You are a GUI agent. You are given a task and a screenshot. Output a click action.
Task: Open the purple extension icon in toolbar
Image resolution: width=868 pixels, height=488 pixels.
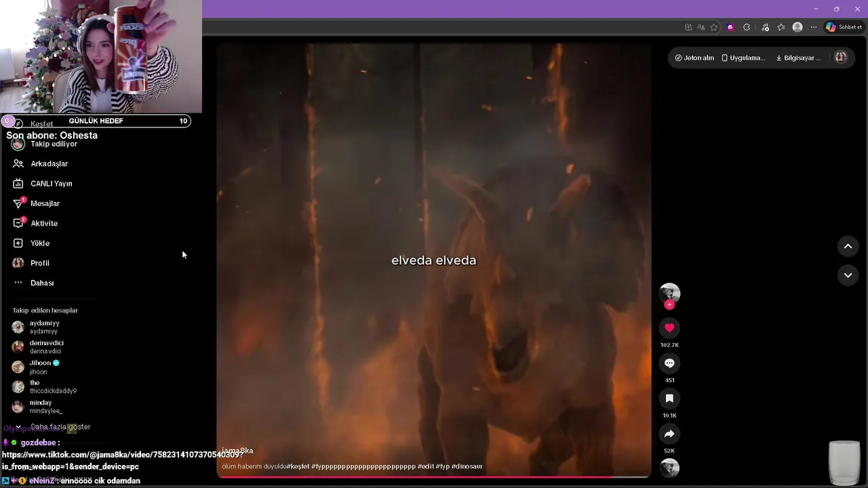730,27
